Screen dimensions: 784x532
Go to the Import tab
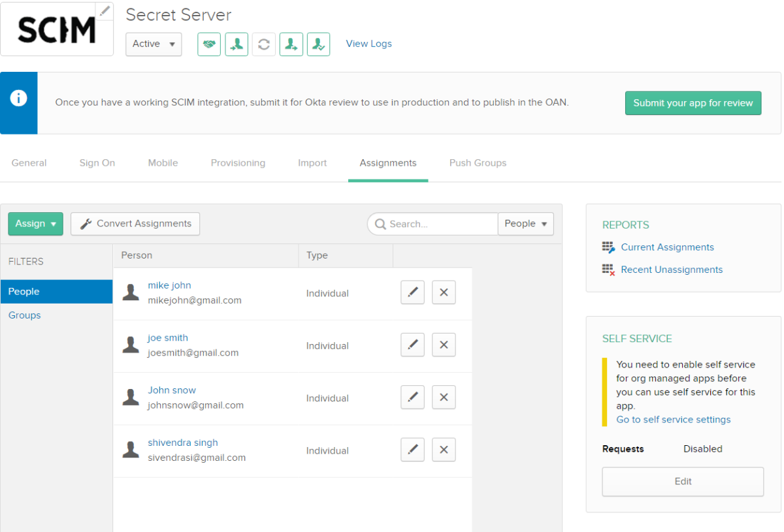pos(312,163)
